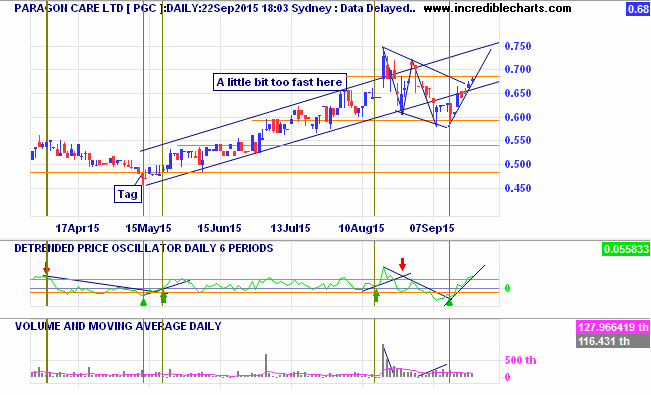Viewport: 651px width, 395px height.
Task: Click the red down arrow at the oscillator's far left
Action: 46,267
